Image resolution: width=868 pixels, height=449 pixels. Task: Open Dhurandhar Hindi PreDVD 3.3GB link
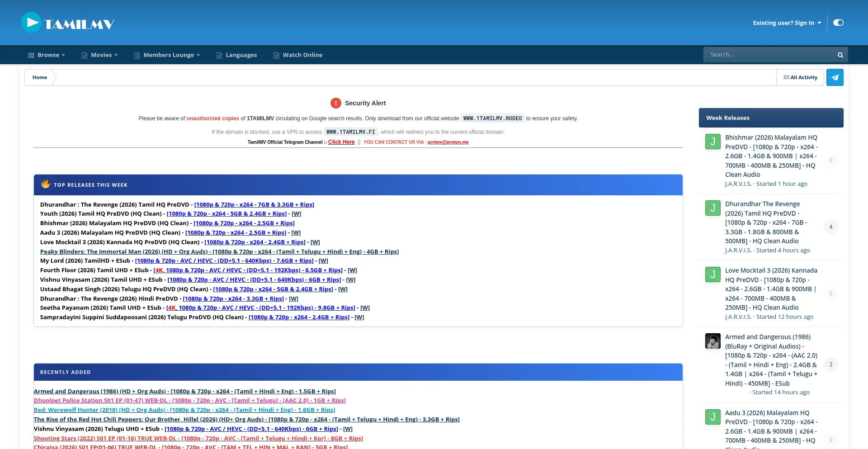coord(233,299)
